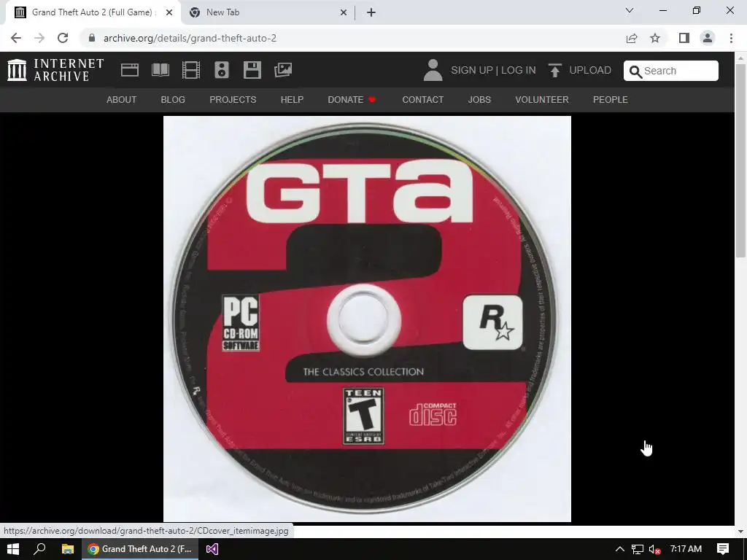
Task: Switch to the New Tab tab
Action: (268, 12)
